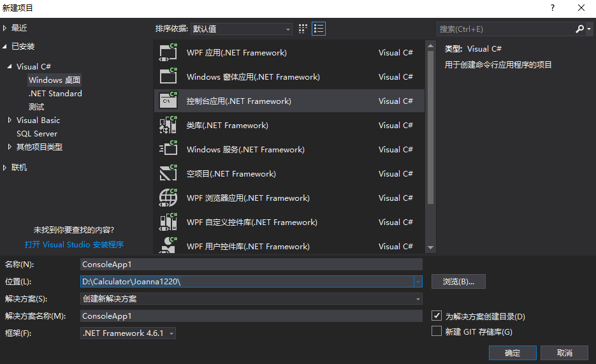Select Windows 服务(.NET Framework) template name

(245, 149)
